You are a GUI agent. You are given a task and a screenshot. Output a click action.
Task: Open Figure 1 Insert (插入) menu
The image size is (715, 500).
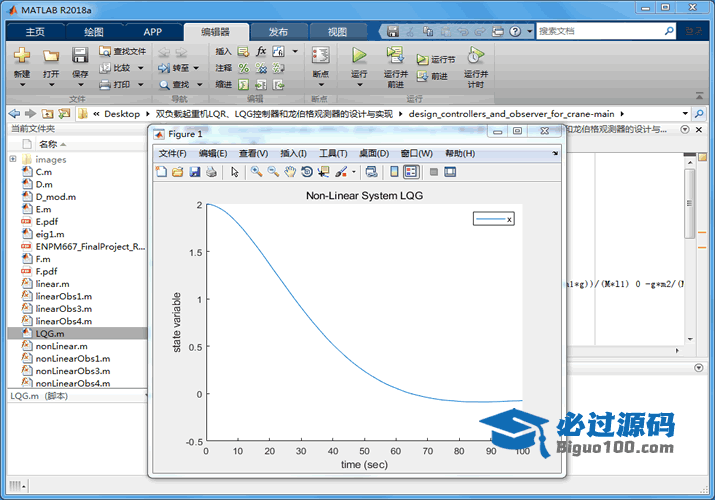(293, 154)
